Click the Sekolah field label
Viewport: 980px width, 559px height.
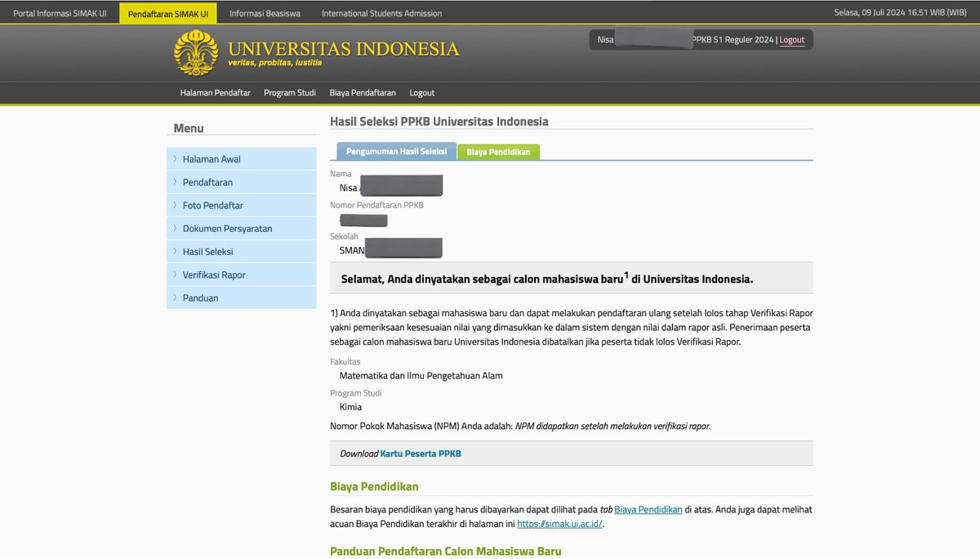(344, 236)
